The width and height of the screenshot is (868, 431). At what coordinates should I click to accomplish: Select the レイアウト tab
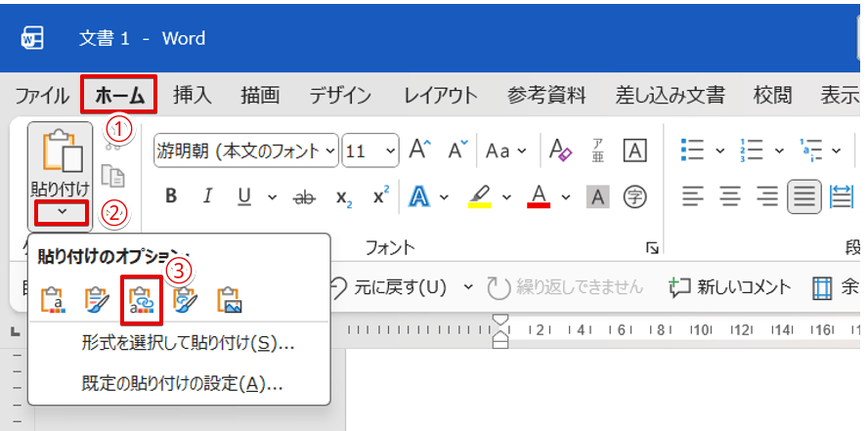pyautogui.click(x=440, y=96)
